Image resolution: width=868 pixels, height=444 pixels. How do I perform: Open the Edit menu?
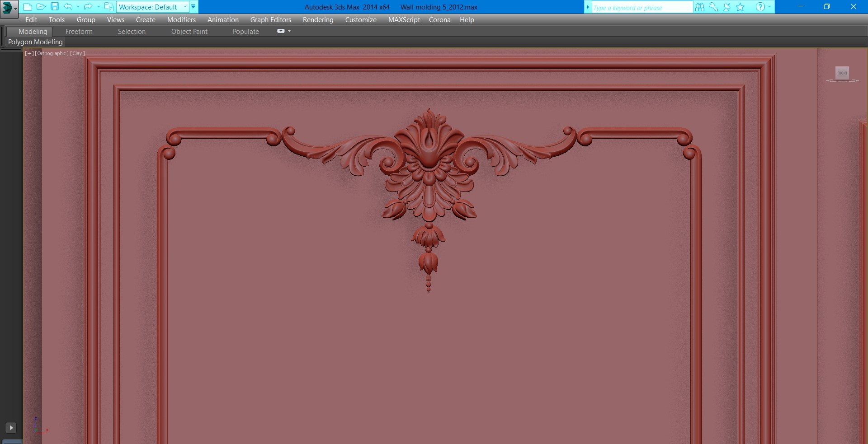pos(31,20)
